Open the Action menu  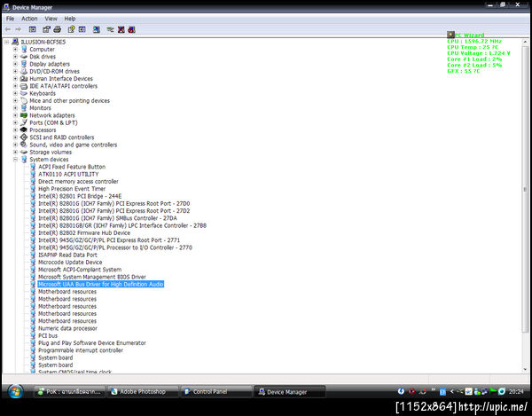tap(29, 19)
